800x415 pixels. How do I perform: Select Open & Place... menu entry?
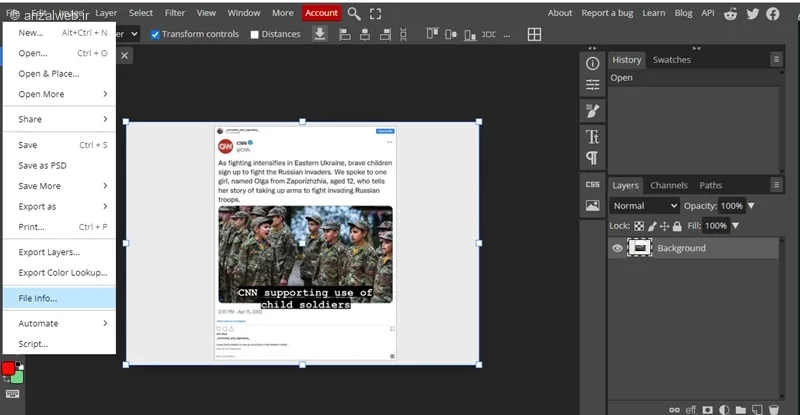pyautogui.click(x=59, y=74)
